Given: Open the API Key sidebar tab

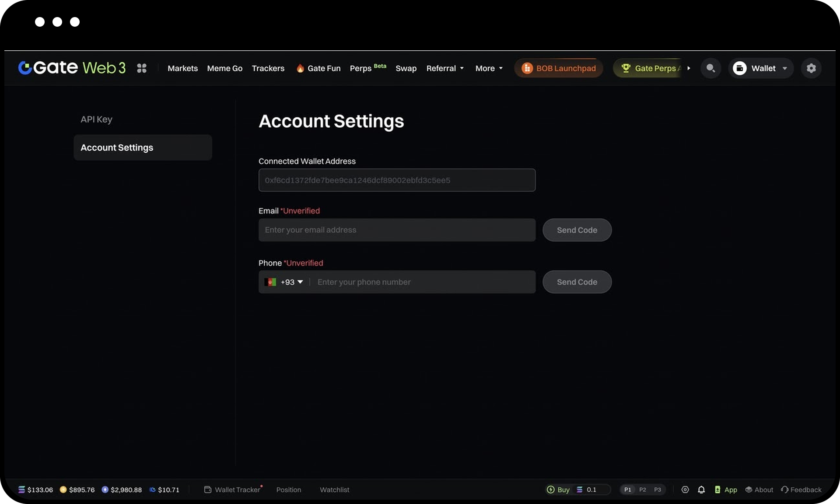Looking at the screenshot, I should click(x=96, y=119).
